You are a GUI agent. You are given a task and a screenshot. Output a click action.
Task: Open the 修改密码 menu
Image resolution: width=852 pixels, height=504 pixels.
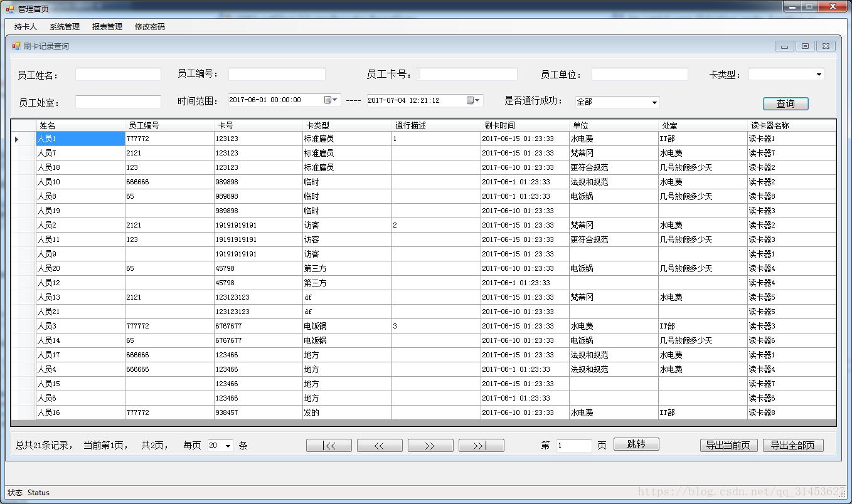pos(150,27)
